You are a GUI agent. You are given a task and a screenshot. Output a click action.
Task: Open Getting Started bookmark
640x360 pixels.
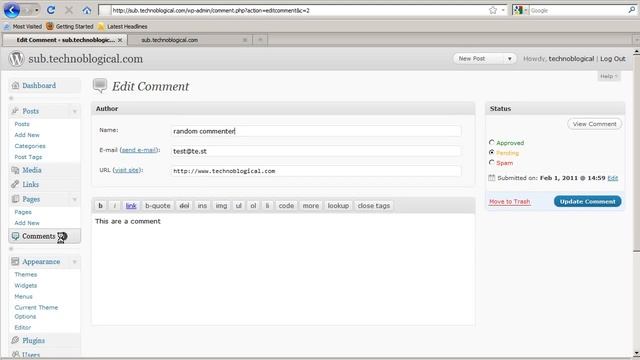(x=70, y=27)
